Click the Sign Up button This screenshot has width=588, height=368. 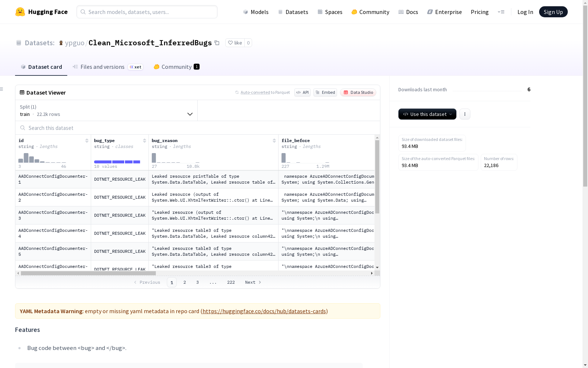(x=553, y=12)
